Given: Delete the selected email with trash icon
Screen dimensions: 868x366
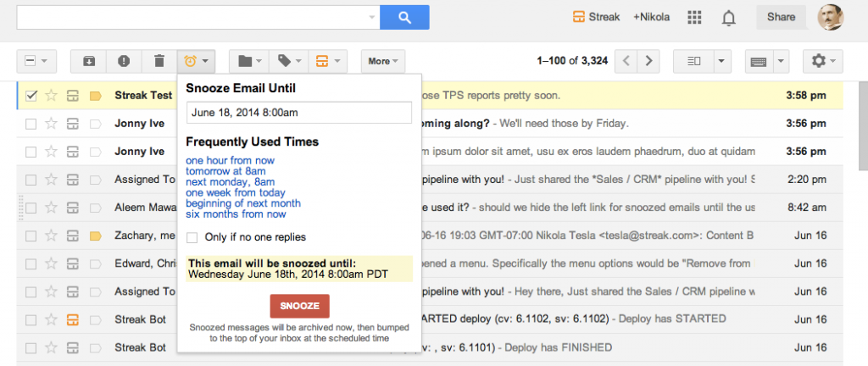Looking at the screenshot, I should click(x=159, y=61).
